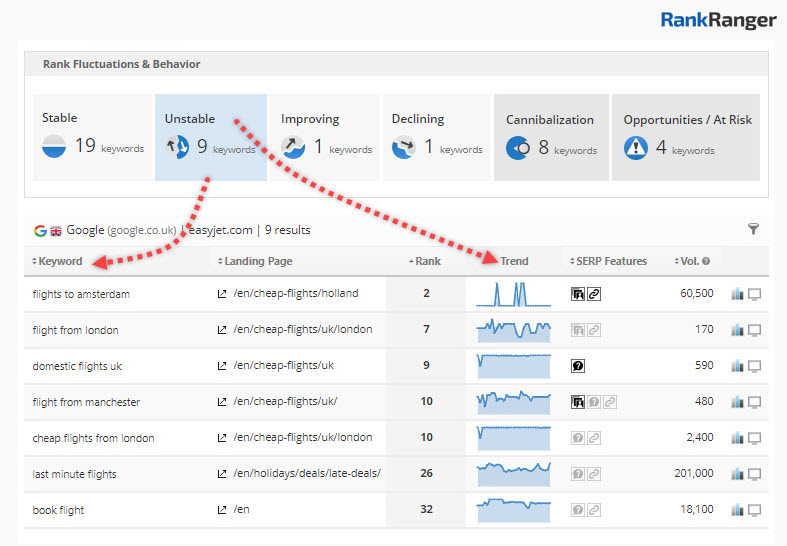The width and height of the screenshot is (787, 546).
Task: Click the cheap flights from london keyword
Action: click(x=93, y=438)
